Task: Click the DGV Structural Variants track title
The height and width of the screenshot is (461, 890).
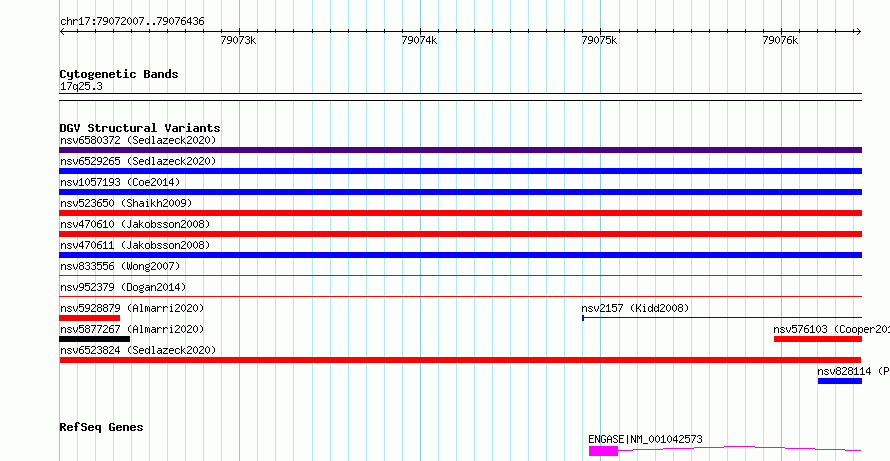Action: pyautogui.click(x=140, y=128)
